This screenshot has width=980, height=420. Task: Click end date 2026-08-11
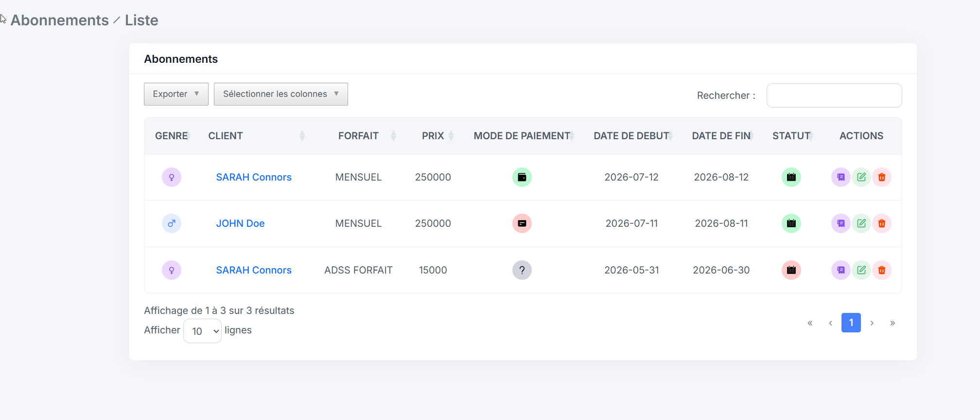click(721, 223)
